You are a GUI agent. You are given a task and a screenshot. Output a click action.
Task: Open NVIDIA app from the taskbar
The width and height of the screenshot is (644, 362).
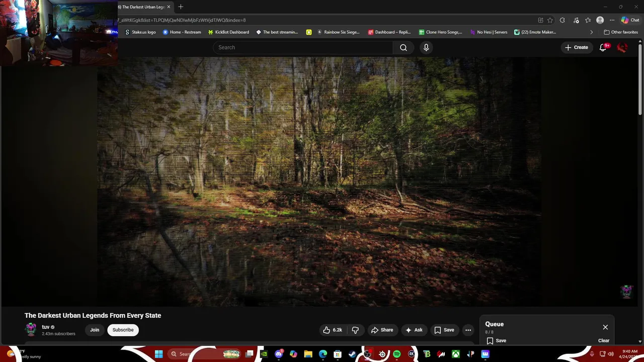tap(264, 354)
